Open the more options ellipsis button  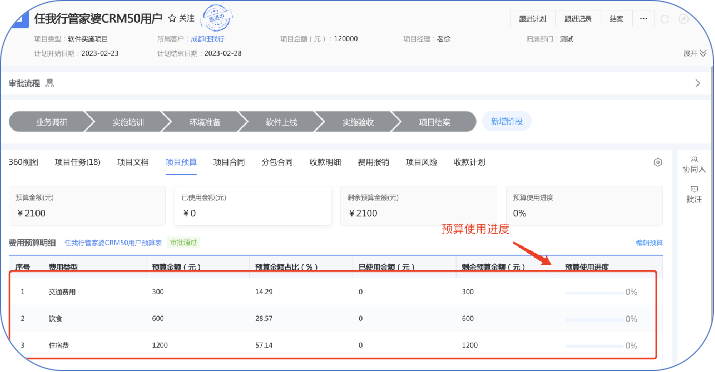click(x=643, y=19)
